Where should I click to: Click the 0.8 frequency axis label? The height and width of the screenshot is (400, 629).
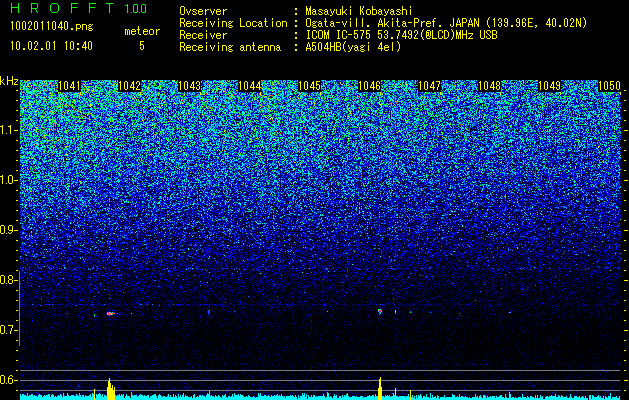[9, 280]
